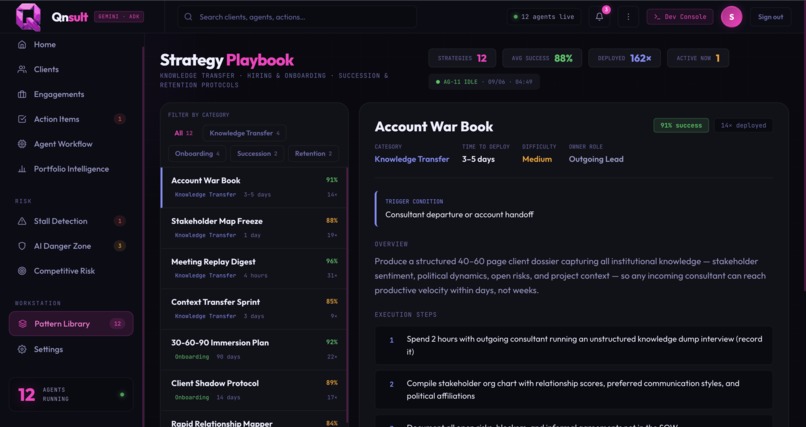Screen dimensions: 806x427
Task: Open the user avatar S
Action: tap(731, 17)
